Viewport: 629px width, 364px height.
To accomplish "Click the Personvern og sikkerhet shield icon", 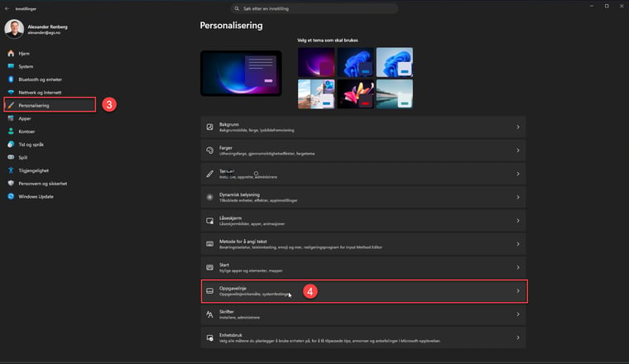I will coord(11,183).
